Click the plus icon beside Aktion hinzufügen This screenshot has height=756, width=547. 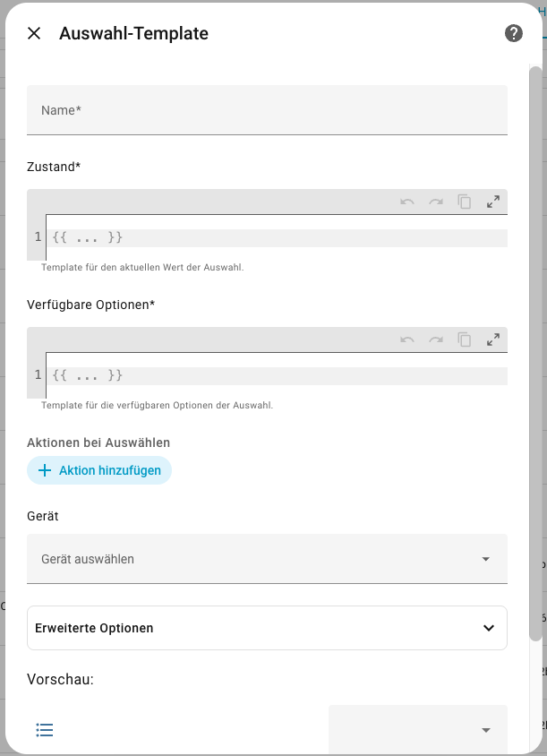(45, 470)
